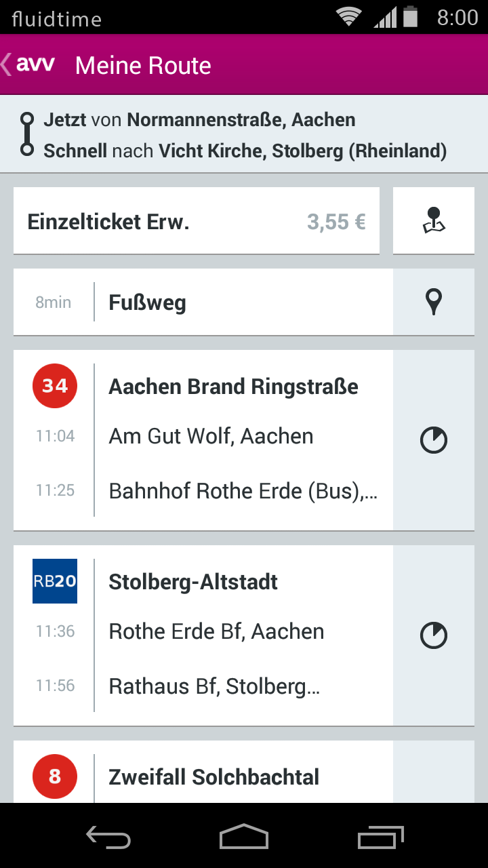The width and height of the screenshot is (488, 868).
Task: Tap the red line 34 badge
Action: tap(55, 386)
